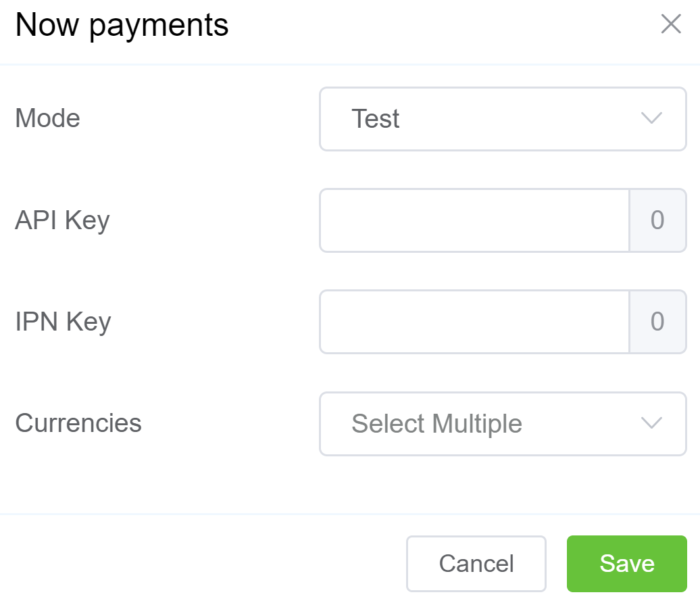700x601 pixels.
Task: Click the IPN Key field label
Action: (x=63, y=322)
